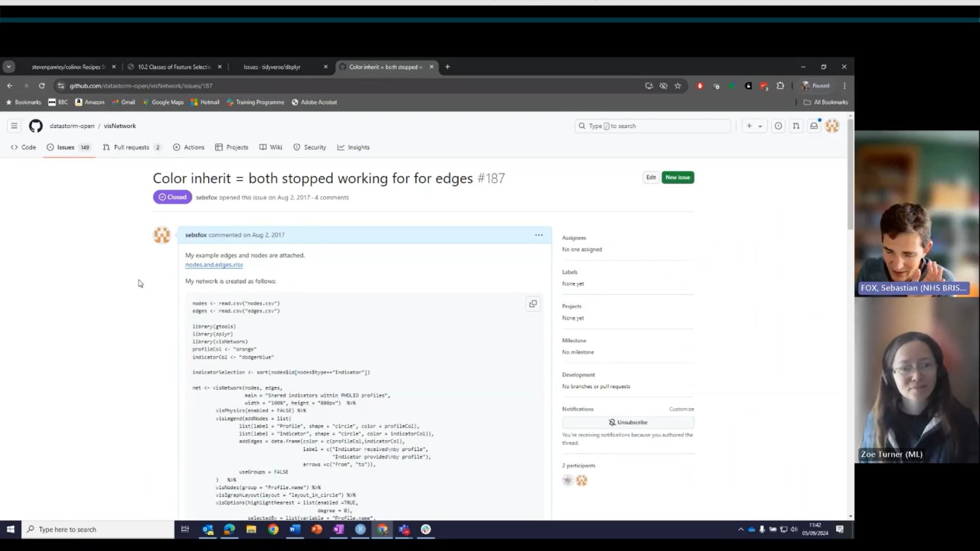
Task: Open Windows notification center icon
Action: 840,530
